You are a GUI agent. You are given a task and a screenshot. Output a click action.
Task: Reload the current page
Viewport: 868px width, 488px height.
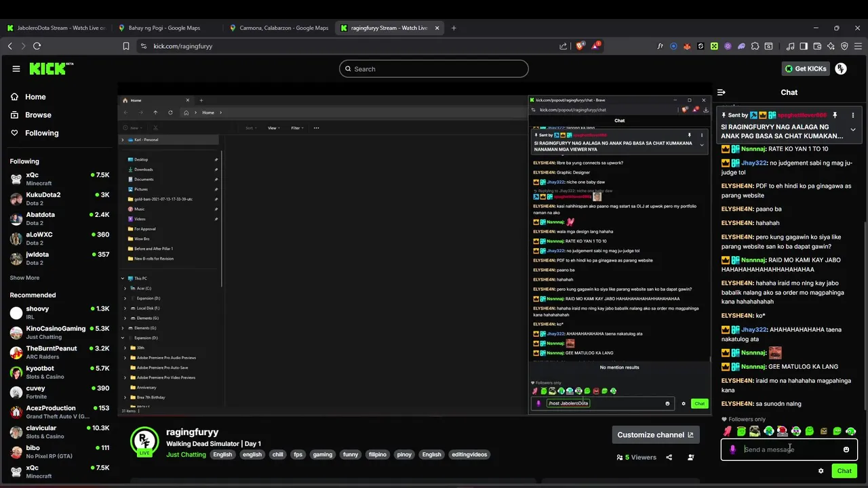(37, 46)
